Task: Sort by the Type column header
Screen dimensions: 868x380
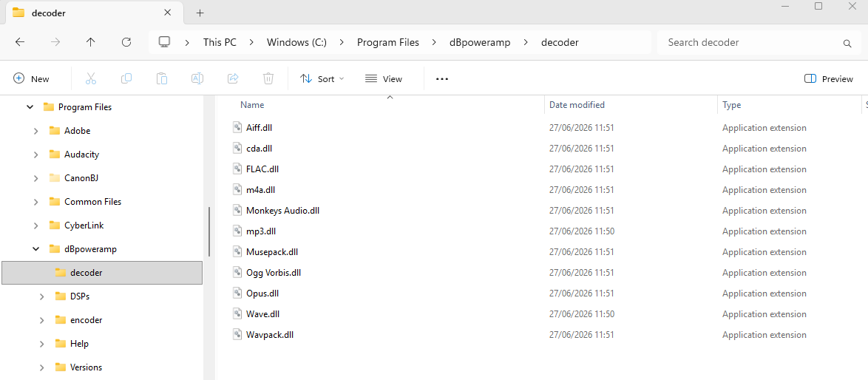Action: coord(731,105)
